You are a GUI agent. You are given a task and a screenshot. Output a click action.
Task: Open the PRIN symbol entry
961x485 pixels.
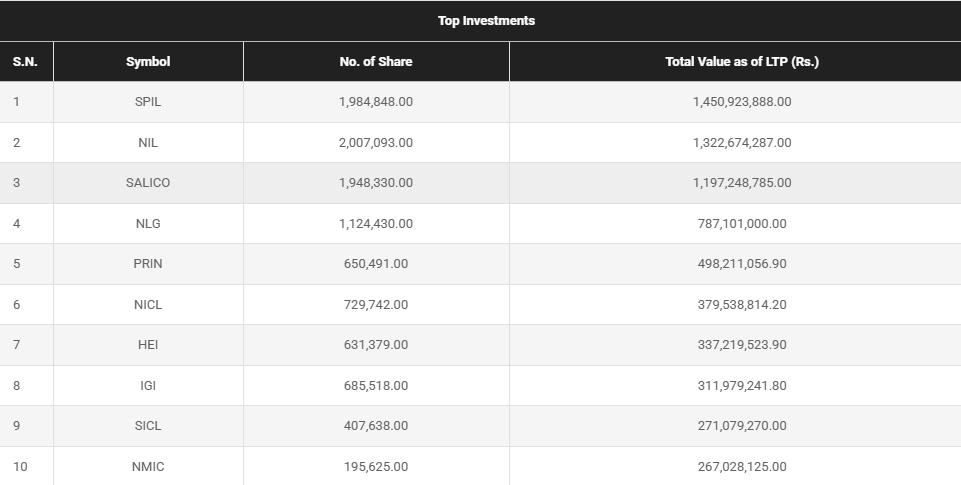(x=148, y=264)
